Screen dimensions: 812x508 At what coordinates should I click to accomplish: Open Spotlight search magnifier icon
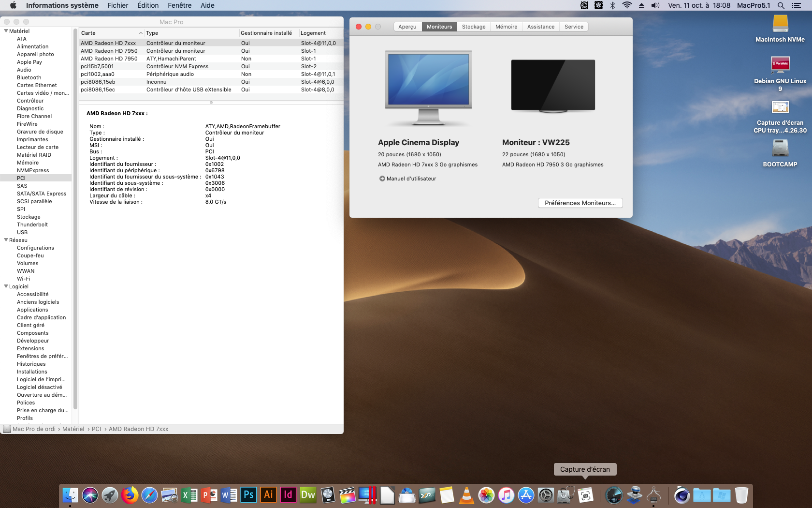pyautogui.click(x=781, y=5)
